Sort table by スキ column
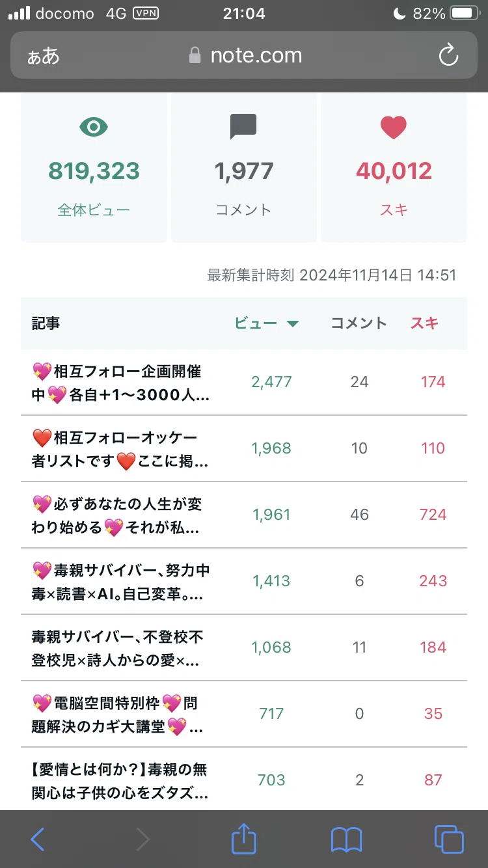This screenshot has height=868, width=488. pyautogui.click(x=425, y=323)
